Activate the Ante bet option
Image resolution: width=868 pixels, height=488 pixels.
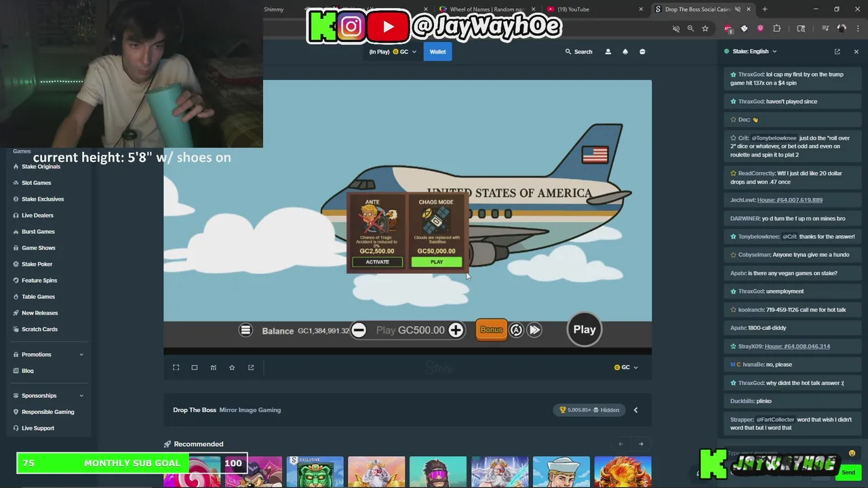tap(377, 262)
